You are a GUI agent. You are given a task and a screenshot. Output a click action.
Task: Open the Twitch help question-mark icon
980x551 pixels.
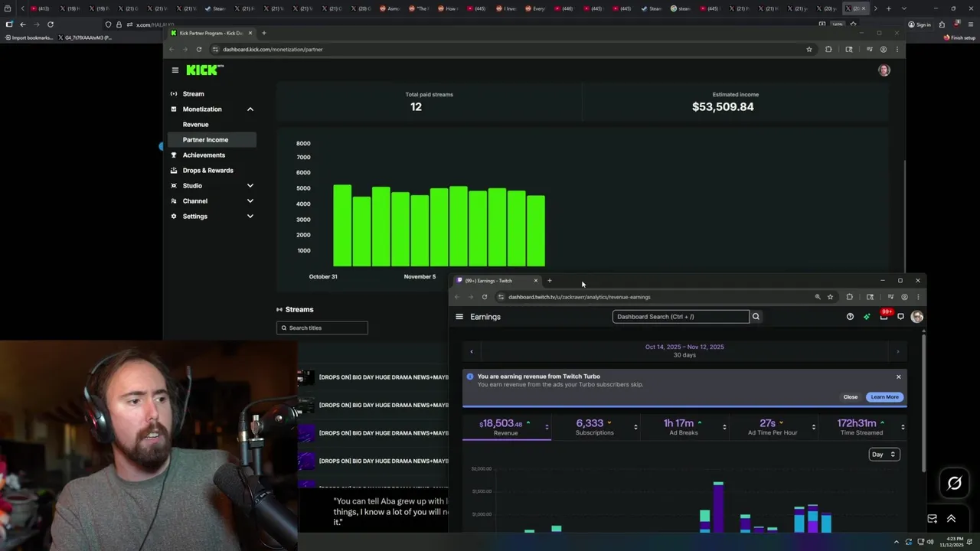[850, 317]
